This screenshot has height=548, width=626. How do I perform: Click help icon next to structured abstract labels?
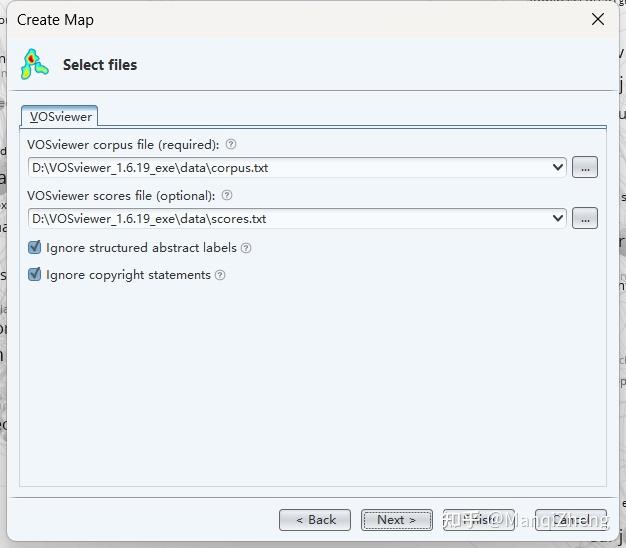pos(246,248)
